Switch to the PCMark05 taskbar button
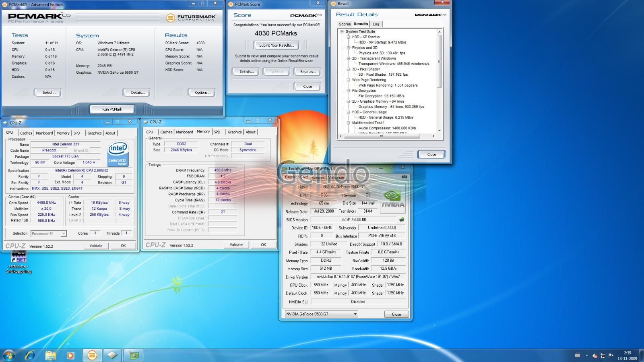The width and height of the screenshot is (644, 362). 92,355
